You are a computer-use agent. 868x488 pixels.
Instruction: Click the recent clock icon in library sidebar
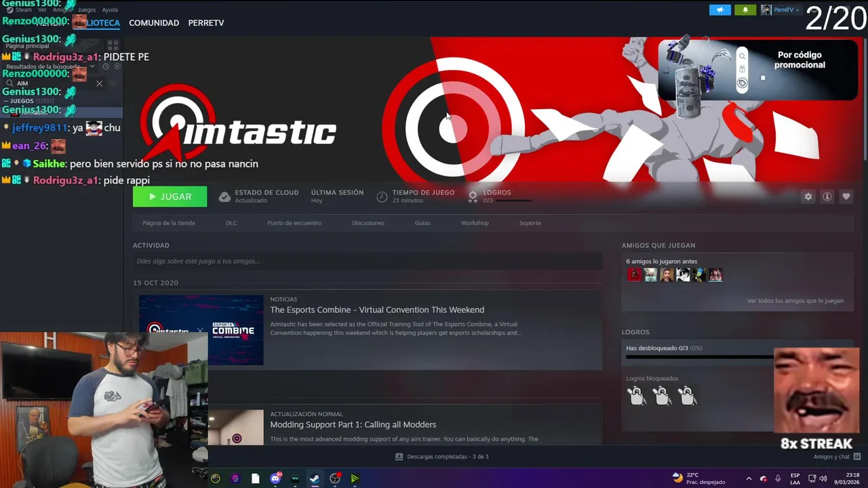click(x=106, y=66)
